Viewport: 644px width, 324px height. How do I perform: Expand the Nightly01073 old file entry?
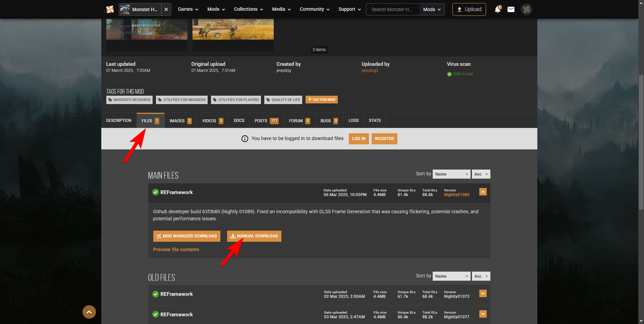click(x=483, y=293)
